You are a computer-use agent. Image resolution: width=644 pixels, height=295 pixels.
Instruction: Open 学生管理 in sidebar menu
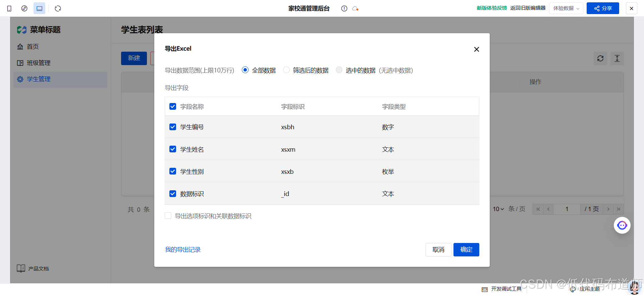click(60, 79)
